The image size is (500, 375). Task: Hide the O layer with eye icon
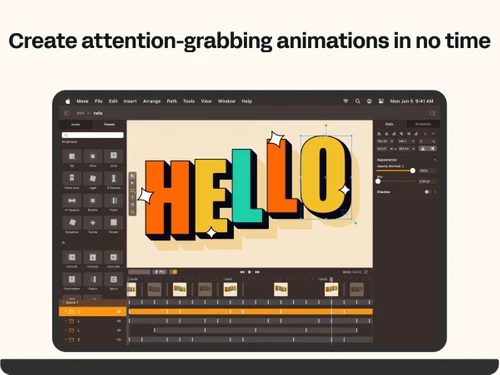pyautogui.click(x=119, y=312)
